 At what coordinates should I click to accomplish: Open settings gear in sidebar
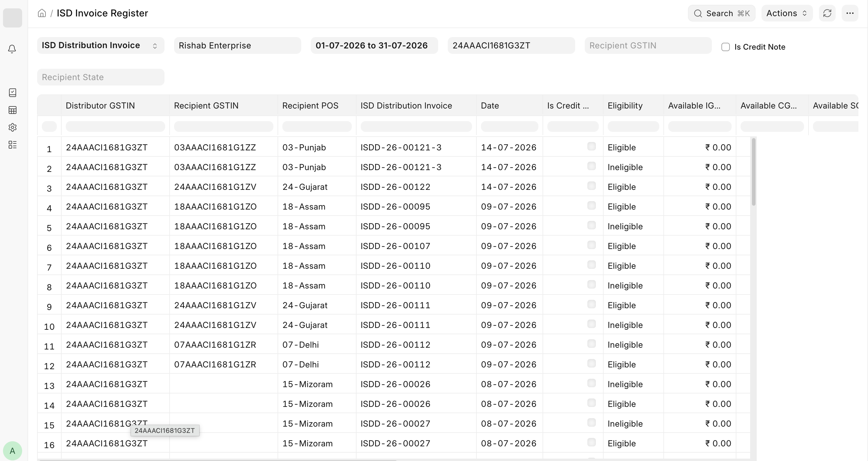tap(13, 127)
